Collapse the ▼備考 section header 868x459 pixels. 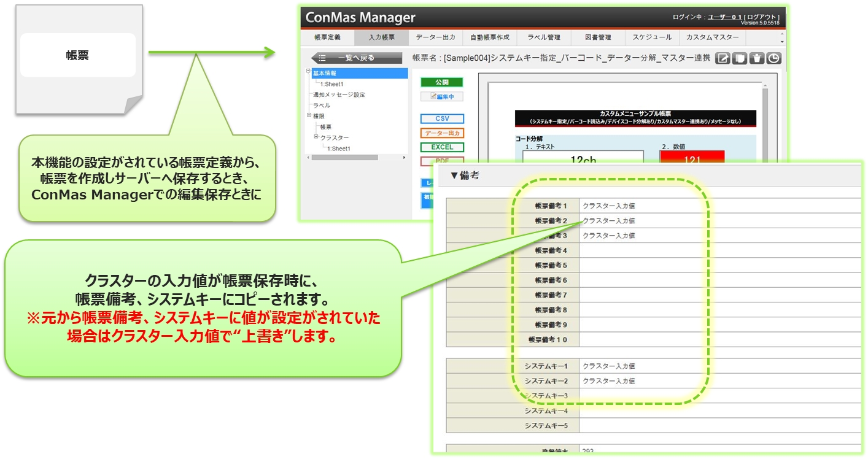tap(464, 175)
